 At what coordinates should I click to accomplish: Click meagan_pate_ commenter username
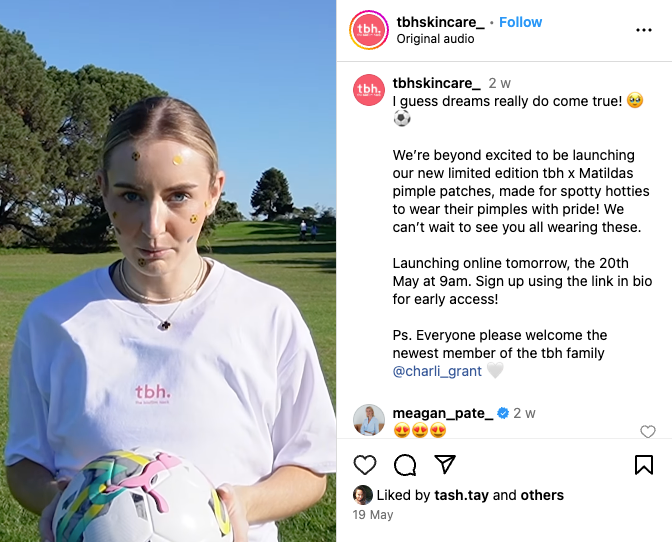point(443,413)
